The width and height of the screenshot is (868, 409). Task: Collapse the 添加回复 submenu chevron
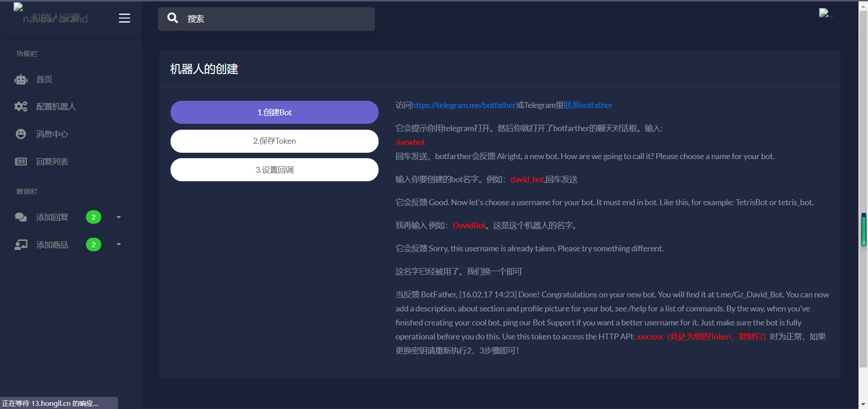click(119, 217)
